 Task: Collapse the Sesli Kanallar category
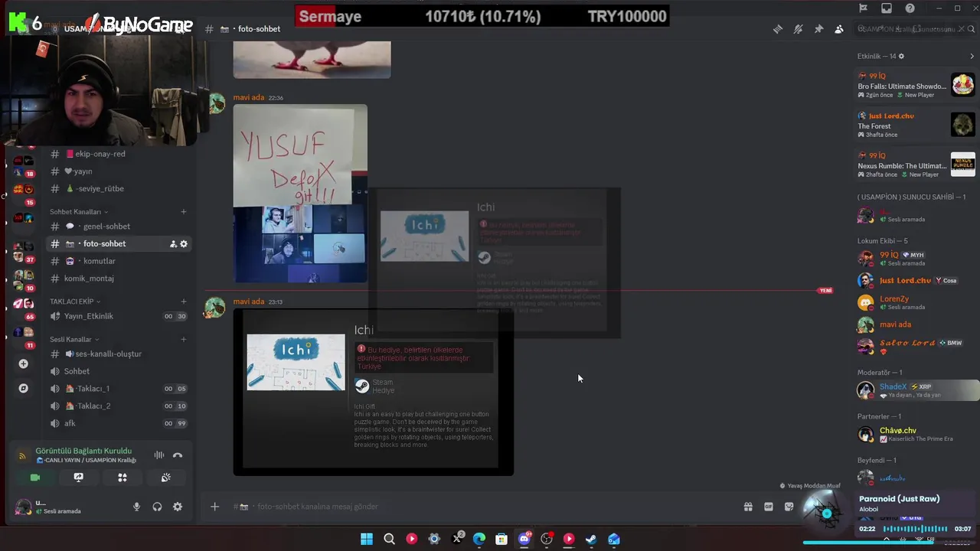click(74, 340)
